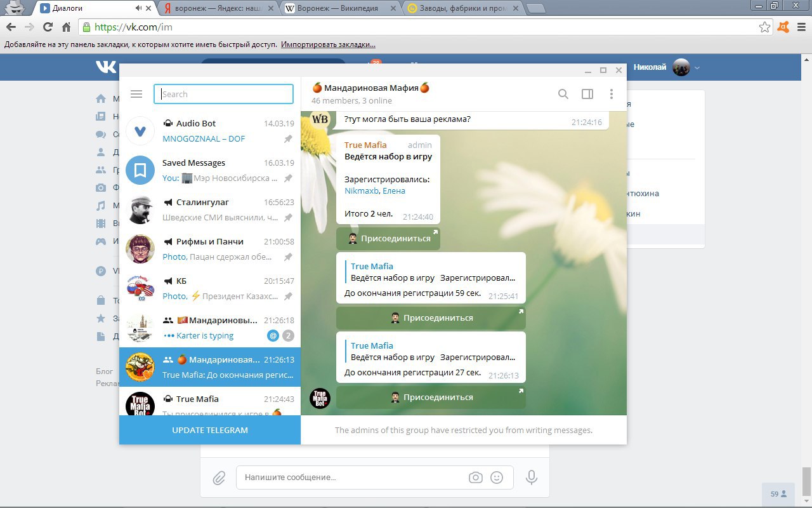Toggle the Telegram info side panel
This screenshot has height=508, width=812.
tap(587, 94)
